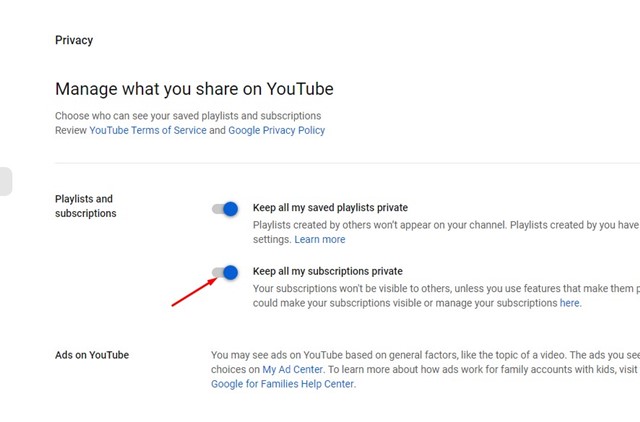
Task: Select the "Playlists and subscriptions" section label
Action: coord(84,206)
